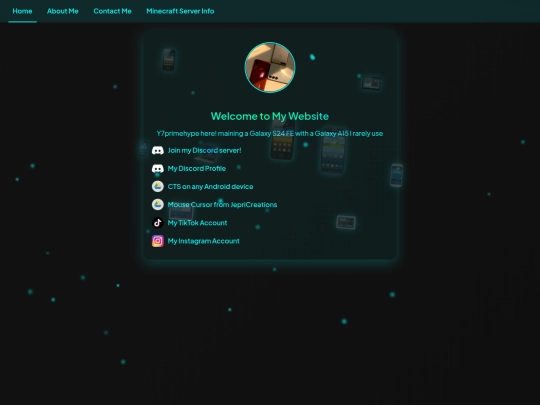Click the Y7primehype intro sentence
The image size is (540, 405).
tap(270, 134)
